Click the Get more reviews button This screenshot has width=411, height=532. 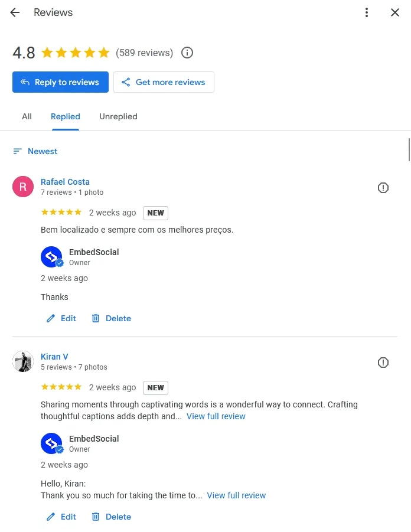point(164,82)
